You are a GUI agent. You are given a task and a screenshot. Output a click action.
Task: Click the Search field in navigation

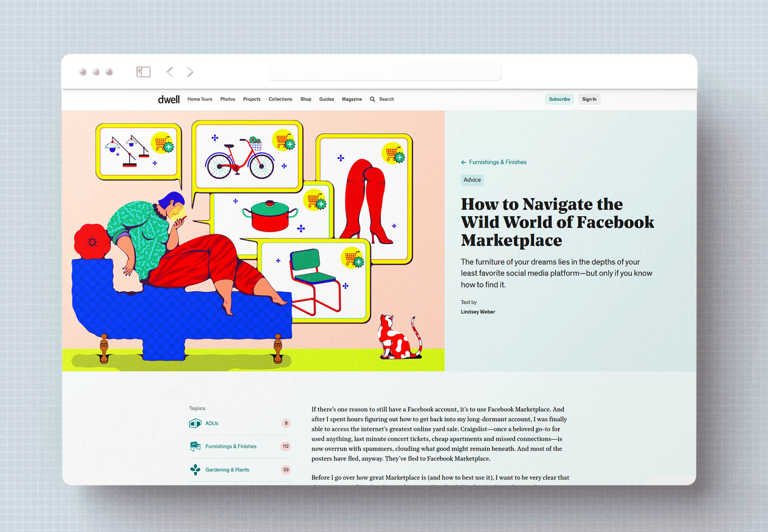386,99
